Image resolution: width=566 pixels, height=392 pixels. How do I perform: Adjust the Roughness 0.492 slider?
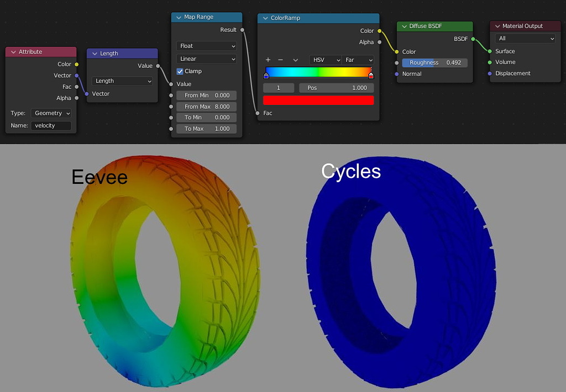(x=434, y=62)
